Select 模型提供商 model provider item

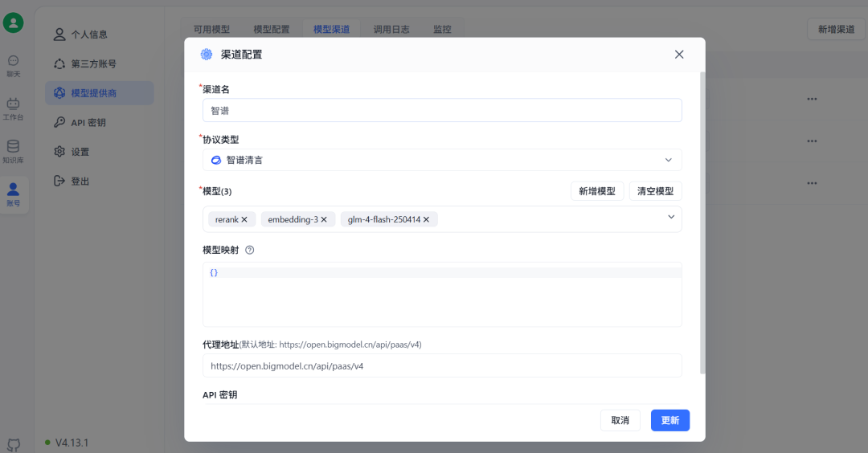tap(100, 93)
